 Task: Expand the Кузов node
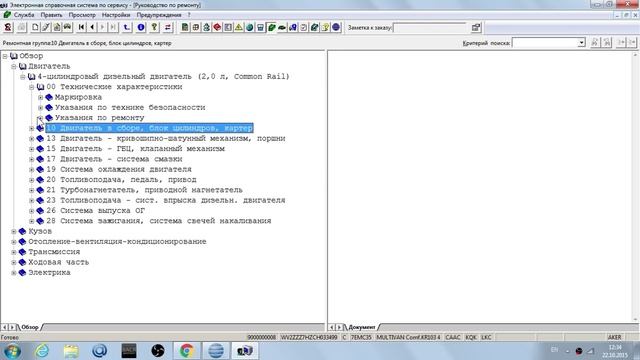click(14, 231)
